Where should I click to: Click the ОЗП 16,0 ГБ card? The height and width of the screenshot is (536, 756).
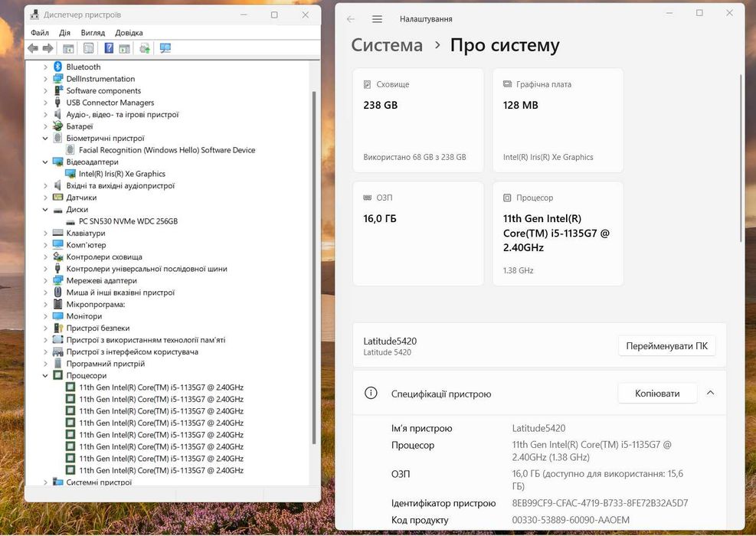(418, 234)
